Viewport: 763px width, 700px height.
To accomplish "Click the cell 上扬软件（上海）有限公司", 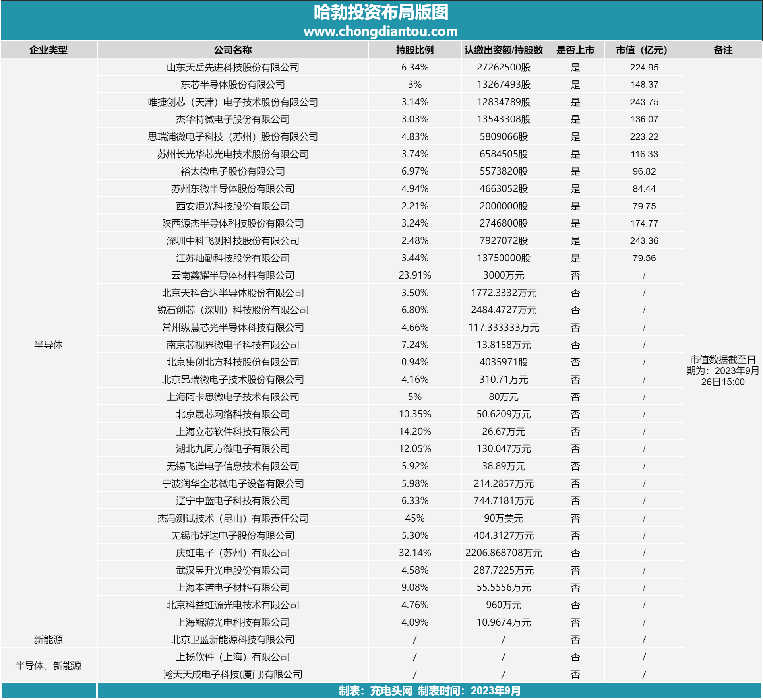I will pos(233,657).
